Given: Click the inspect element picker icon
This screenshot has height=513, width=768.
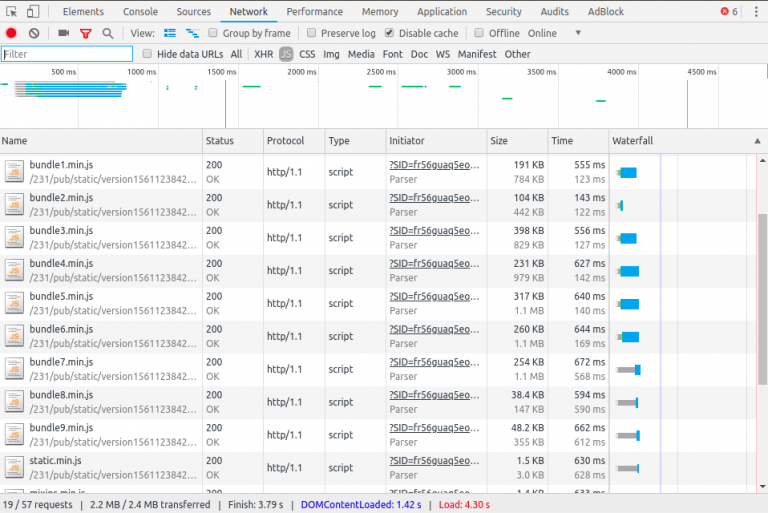Looking at the screenshot, I should click(x=12, y=12).
